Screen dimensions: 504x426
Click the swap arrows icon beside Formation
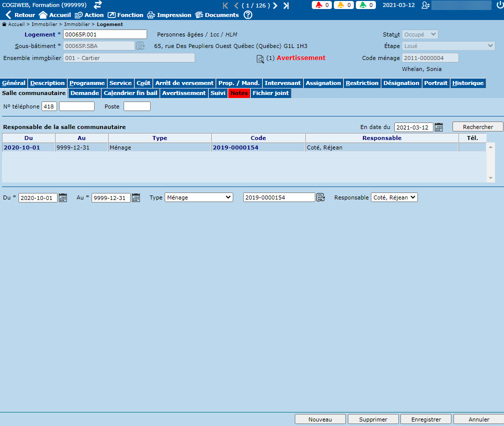click(98, 4)
